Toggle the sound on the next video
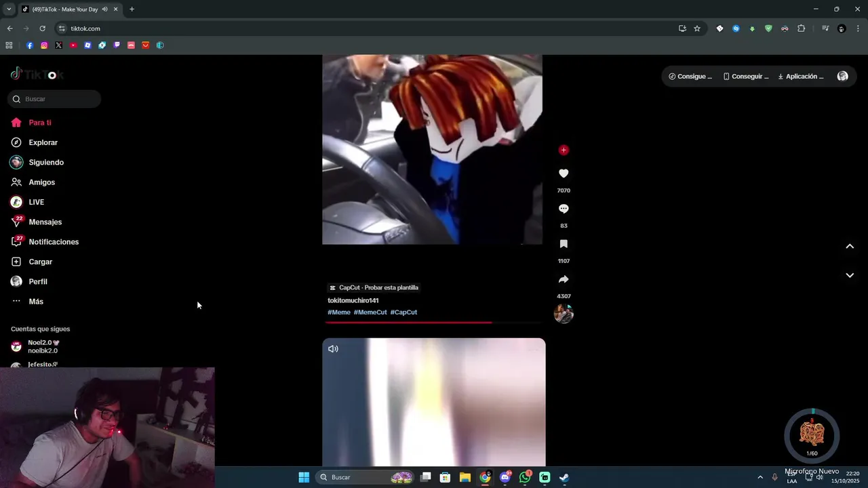Image resolution: width=868 pixels, height=488 pixels. tap(333, 349)
